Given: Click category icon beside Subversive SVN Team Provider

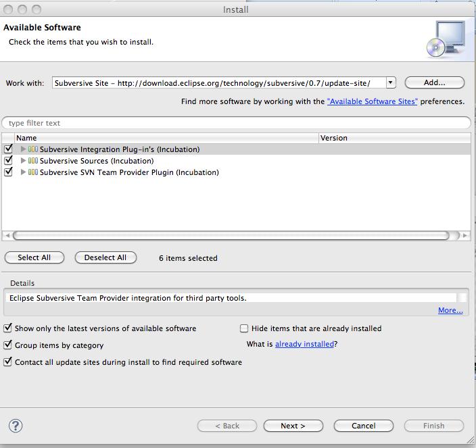Looking at the screenshot, I should click(33, 172).
